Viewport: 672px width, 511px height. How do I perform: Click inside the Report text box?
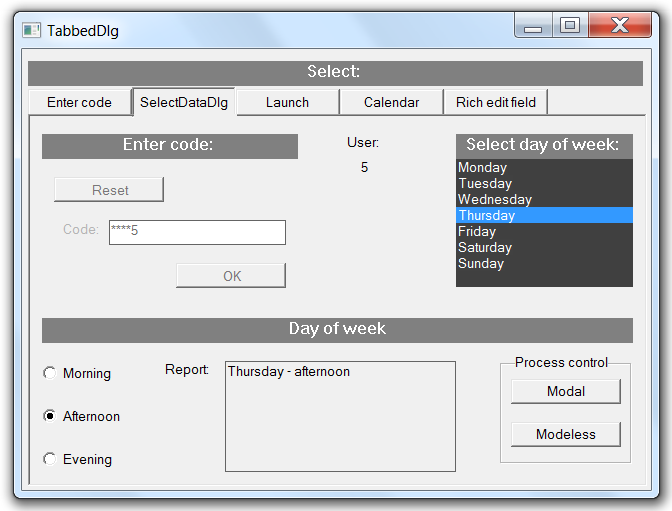click(x=340, y=416)
